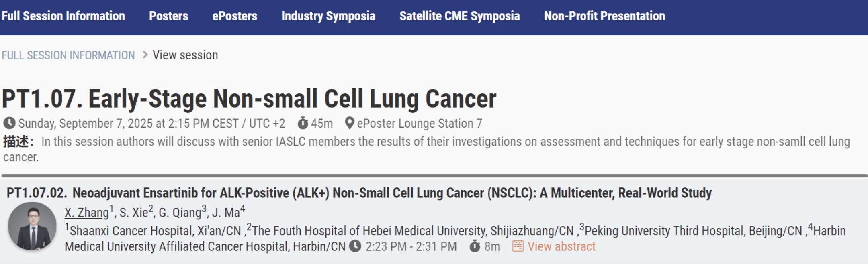The width and height of the screenshot is (868, 264).
Task: Click the View session breadcrumb text
Action: [x=185, y=55]
